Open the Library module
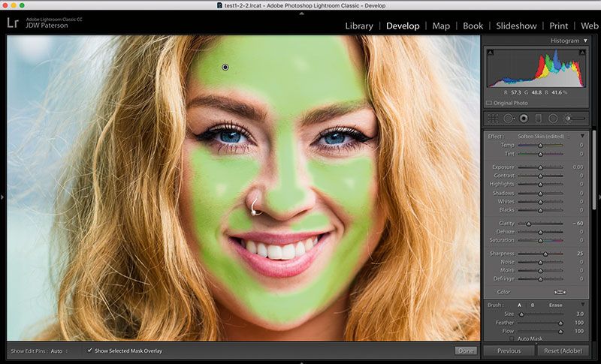Viewport: 601px width, 364px height. pos(359,26)
